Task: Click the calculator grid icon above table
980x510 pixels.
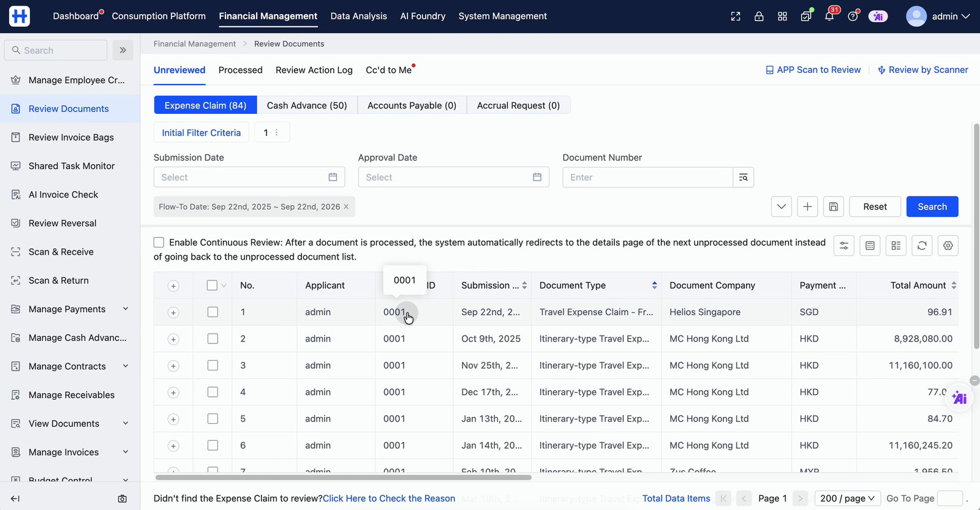Action: tap(870, 246)
